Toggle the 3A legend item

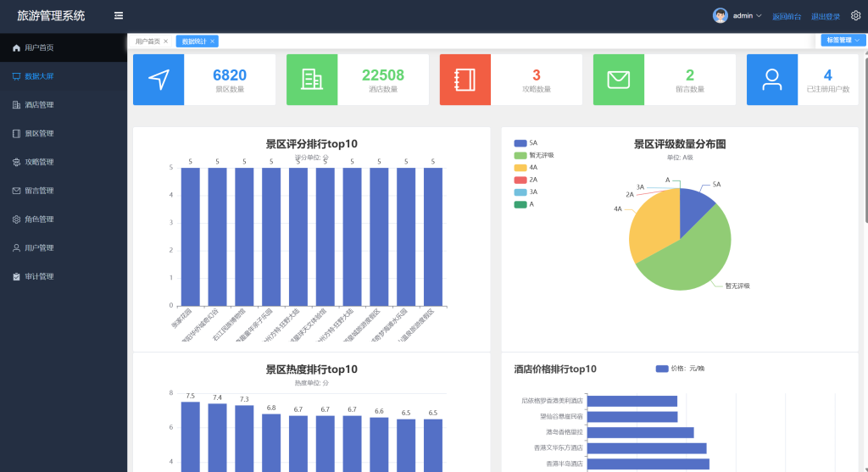point(526,192)
